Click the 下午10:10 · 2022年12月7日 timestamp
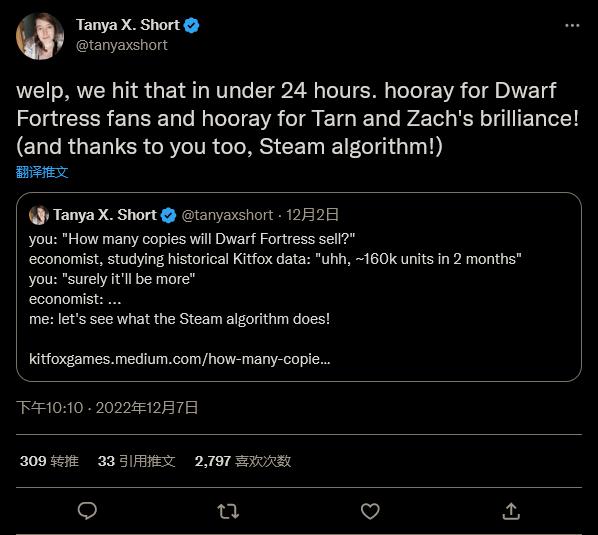The width and height of the screenshot is (598, 535). pos(107,408)
